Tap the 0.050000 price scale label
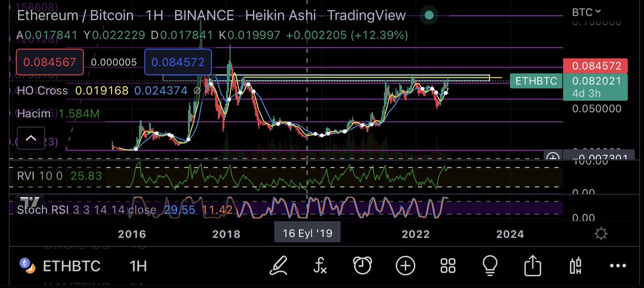Image resolution: width=644 pixels, height=288 pixels. pos(597,109)
